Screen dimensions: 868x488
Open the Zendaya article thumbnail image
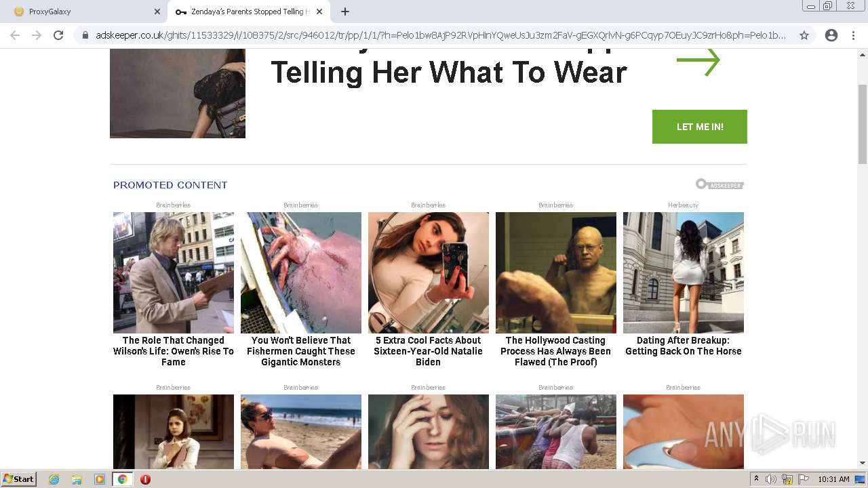(x=178, y=94)
